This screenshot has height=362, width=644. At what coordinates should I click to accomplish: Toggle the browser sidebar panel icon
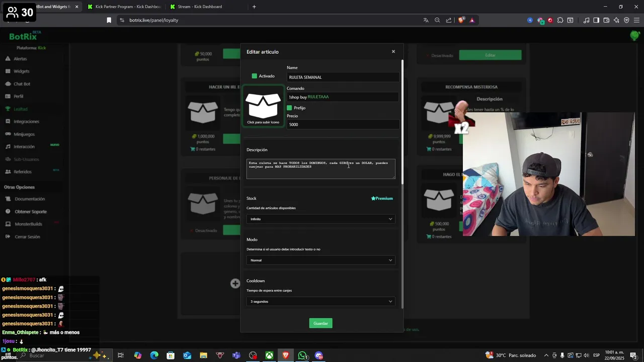pyautogui.click(x=596, y=20)
